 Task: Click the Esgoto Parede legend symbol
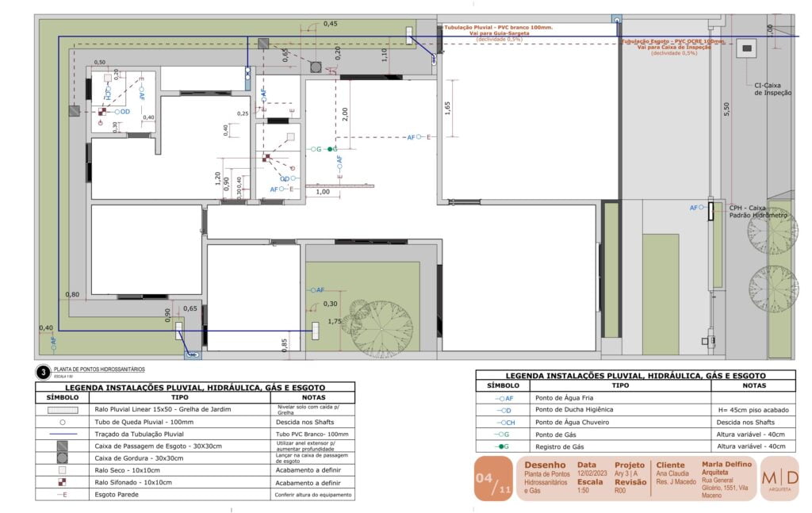[x=62, y=494]
